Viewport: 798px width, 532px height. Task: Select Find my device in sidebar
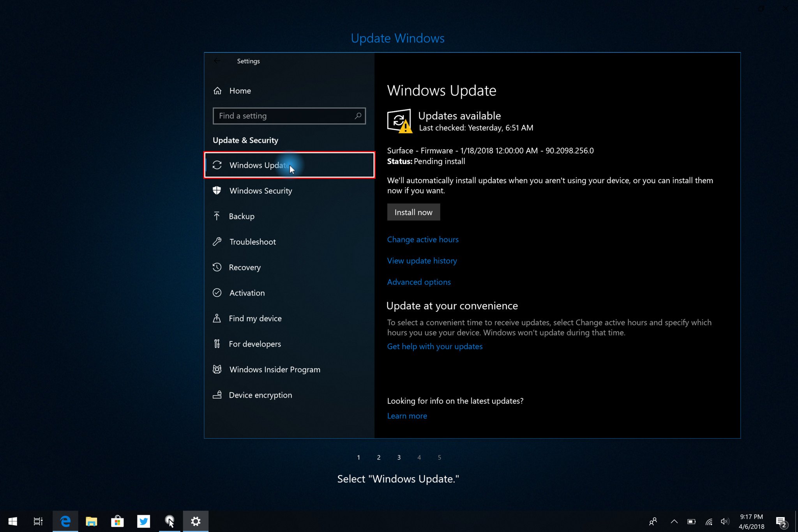[255, 318]
